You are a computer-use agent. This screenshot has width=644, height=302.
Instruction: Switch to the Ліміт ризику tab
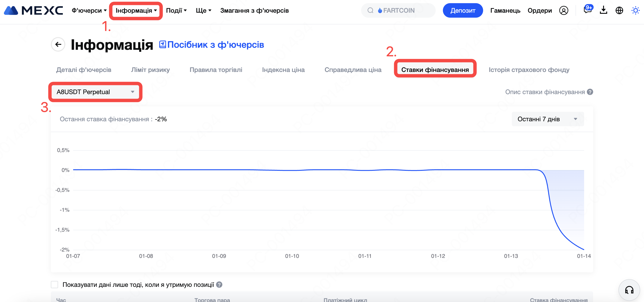[150, 70]
